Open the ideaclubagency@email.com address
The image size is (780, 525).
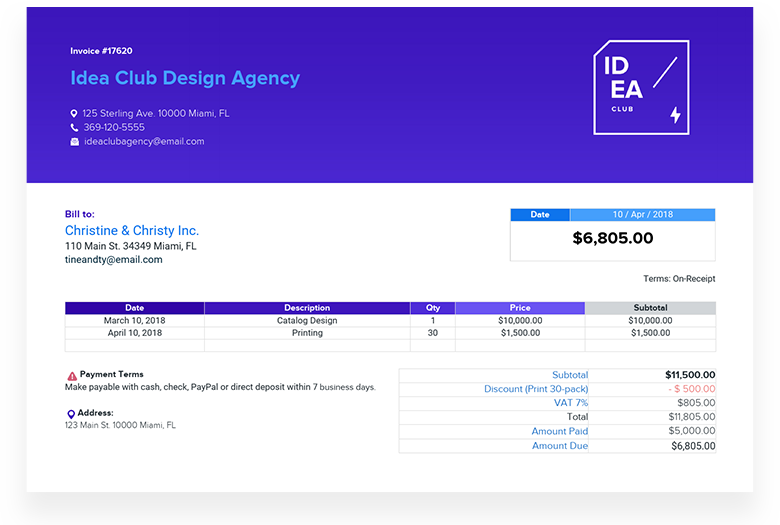click(x=144, y=141)
